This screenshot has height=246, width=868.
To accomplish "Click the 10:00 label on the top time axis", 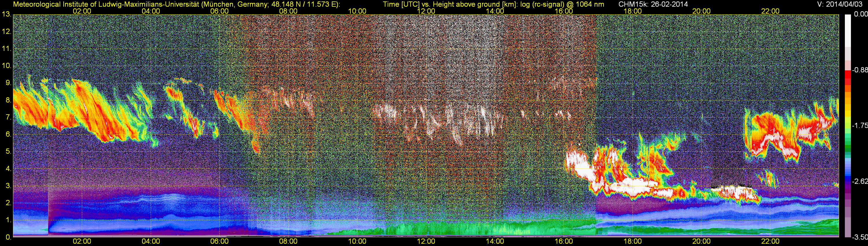I will [x=357, y=11].
